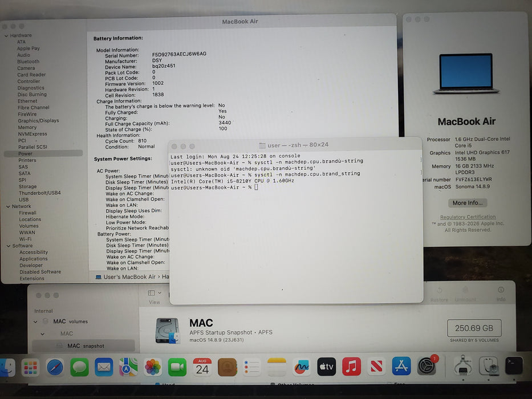Image resolution: width=532 pixels, height=399 pixels.
Task: Click the serial number F5D92763AECJ6W6AG
Action: [x=179, y=54]
